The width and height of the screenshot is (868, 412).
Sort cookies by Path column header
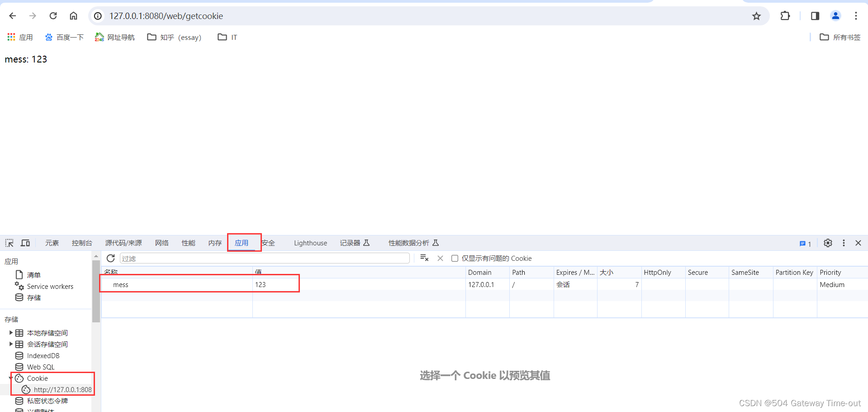pos(531,272)
